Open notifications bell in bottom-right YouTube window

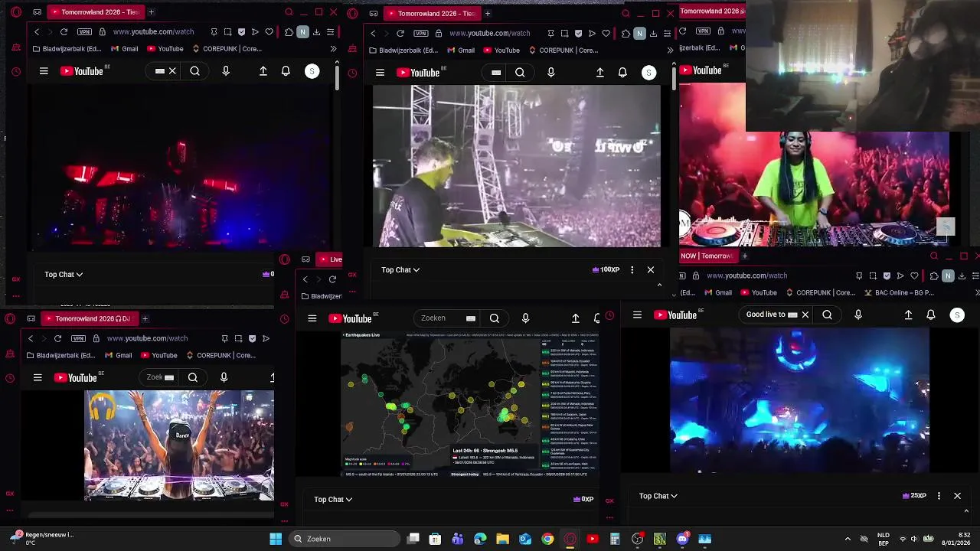[x=931, y=315]
